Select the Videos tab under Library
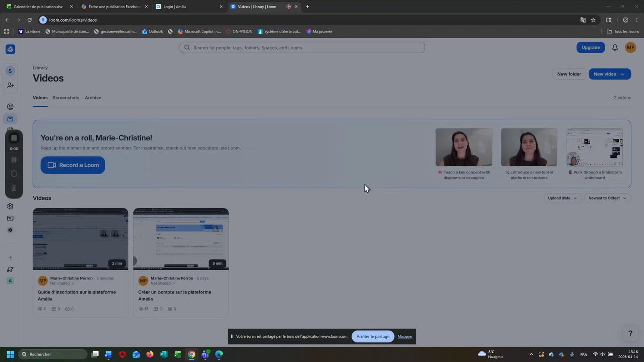 pos(40,98)
